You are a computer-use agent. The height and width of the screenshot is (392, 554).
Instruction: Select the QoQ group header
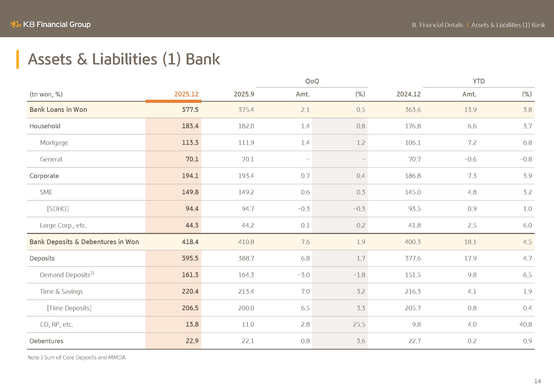pyautogui.click(x=312, y=81)
